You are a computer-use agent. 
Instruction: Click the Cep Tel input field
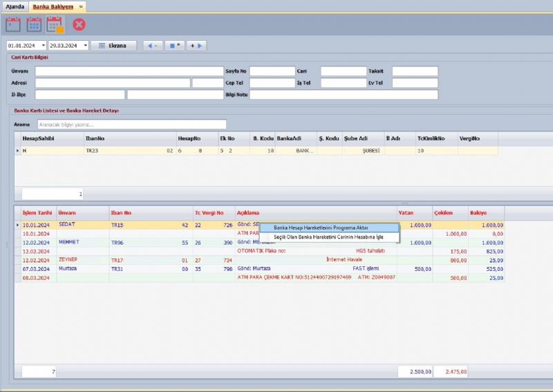[x=272, y=83]
